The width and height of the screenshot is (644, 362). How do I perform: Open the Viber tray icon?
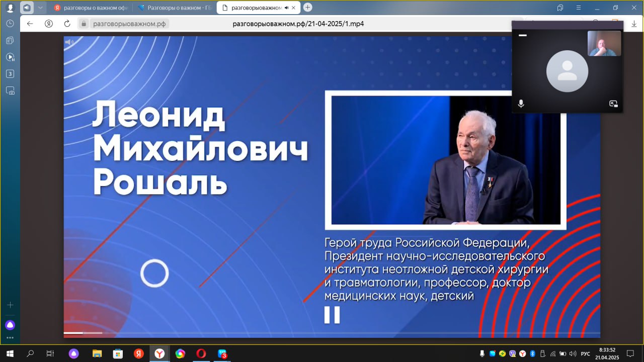coord(512,353)
